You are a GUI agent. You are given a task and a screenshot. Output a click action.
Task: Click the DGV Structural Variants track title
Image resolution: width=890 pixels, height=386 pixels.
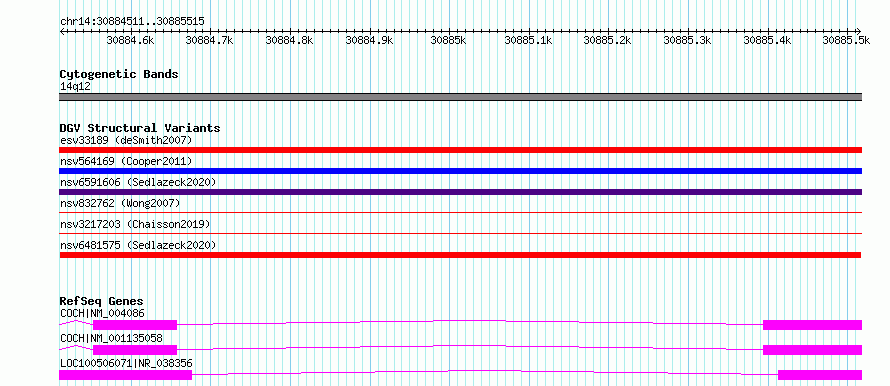tap(140, 128)
